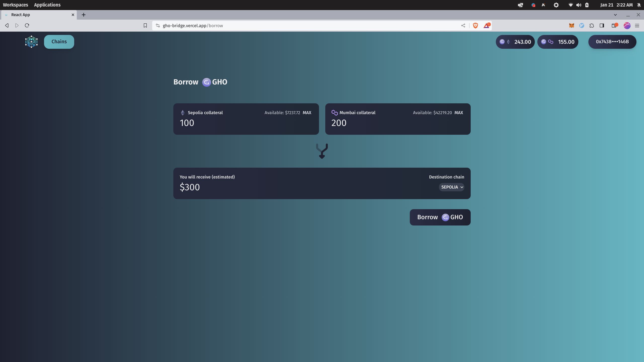644x362 pixels.
Task: Open site information icon in address bar
Action: 158,25
